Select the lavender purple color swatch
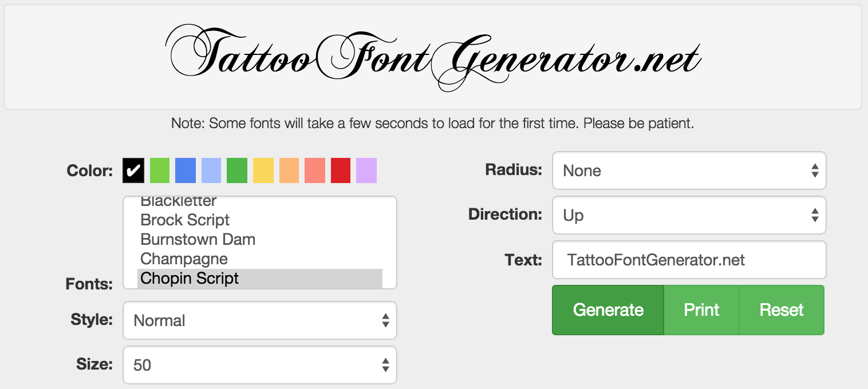Viewport: 868px width, 389px height. pyautogui.click(x=366, y=170)
